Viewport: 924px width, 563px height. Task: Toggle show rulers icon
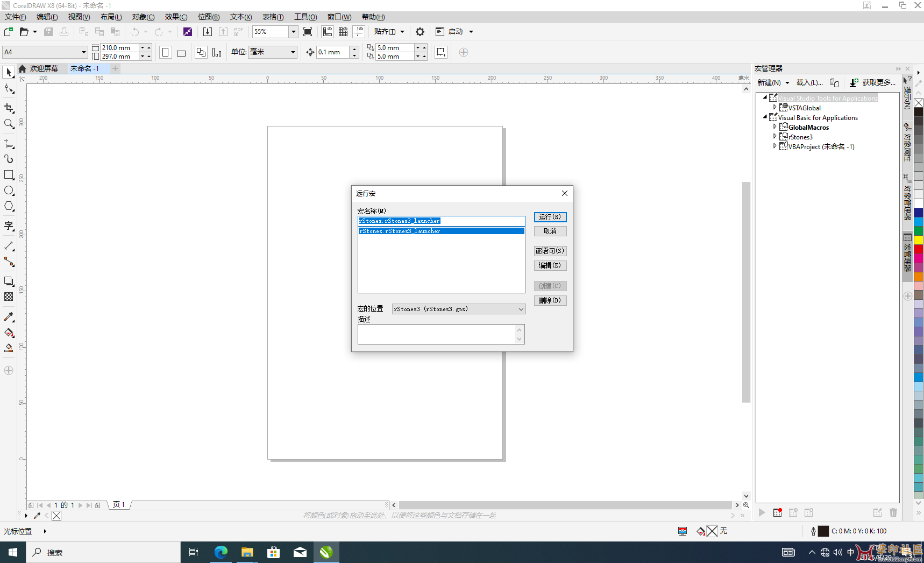[x=328, y=32]
